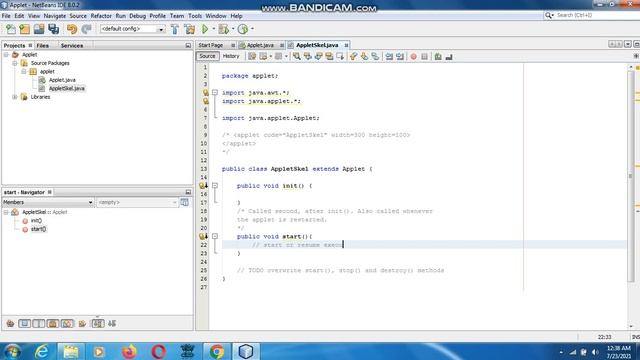Click the Source view button

(x=207, y=56)
